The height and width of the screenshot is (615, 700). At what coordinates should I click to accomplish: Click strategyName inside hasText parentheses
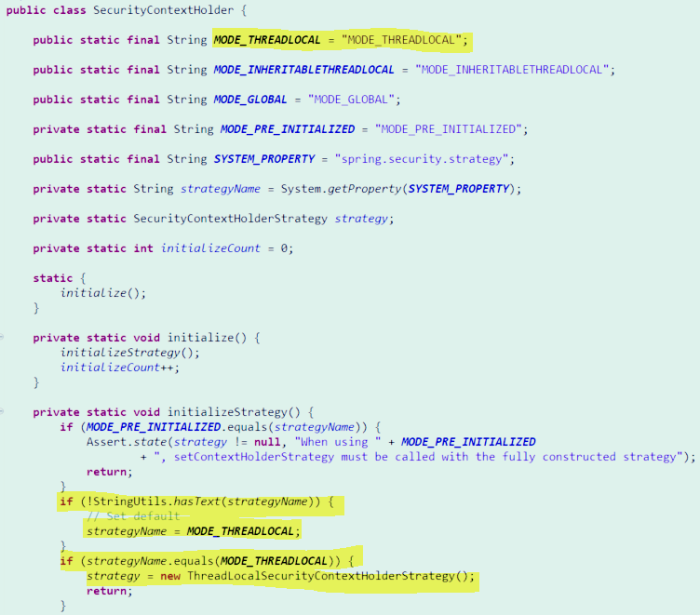click(x=267, y=501)
